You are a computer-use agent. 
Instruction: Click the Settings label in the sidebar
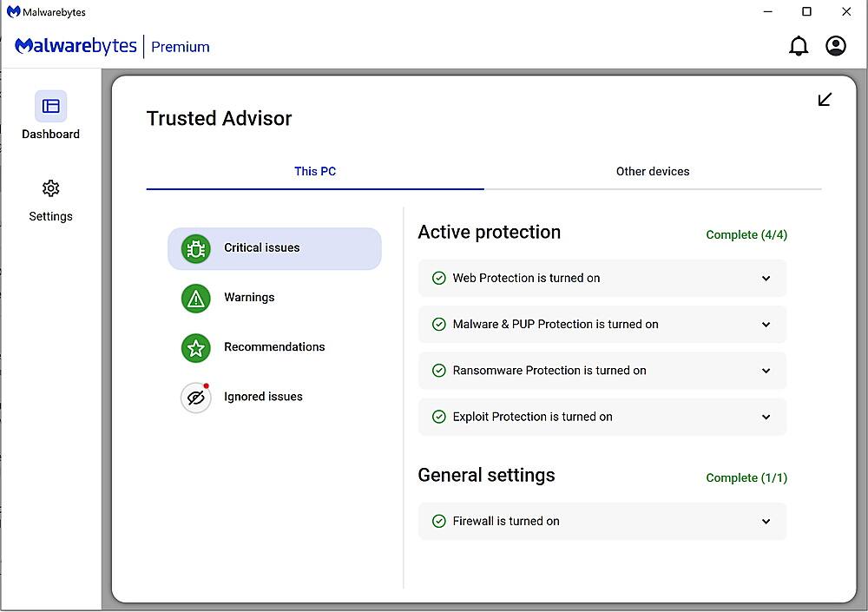coord(50,216)
